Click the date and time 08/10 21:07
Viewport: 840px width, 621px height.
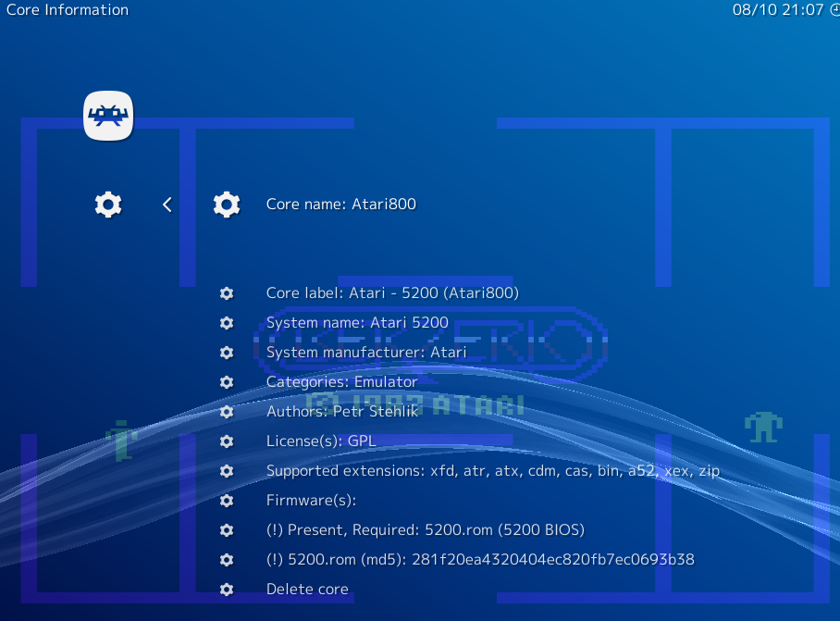[x=778, y=9]
